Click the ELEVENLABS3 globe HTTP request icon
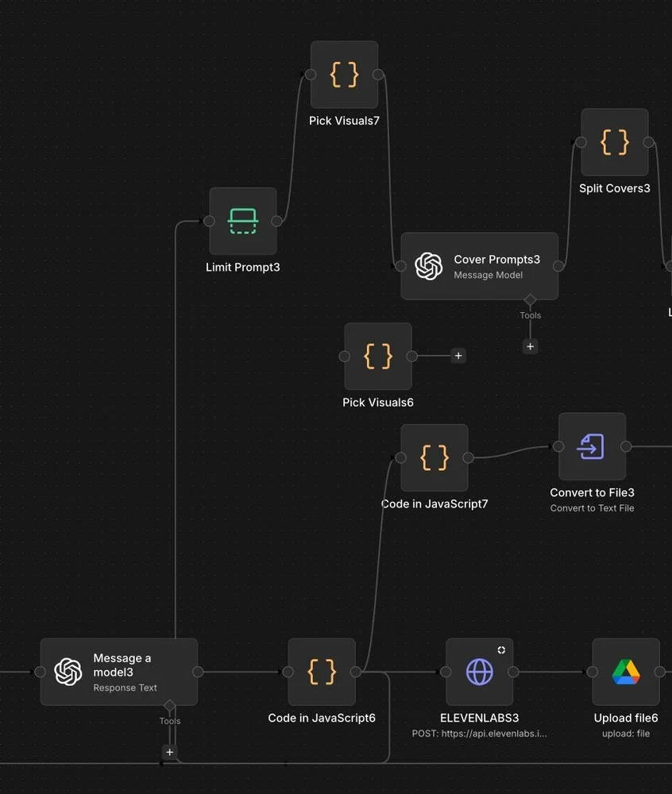The width and height of the screenshot is (672, 794). 480,672
